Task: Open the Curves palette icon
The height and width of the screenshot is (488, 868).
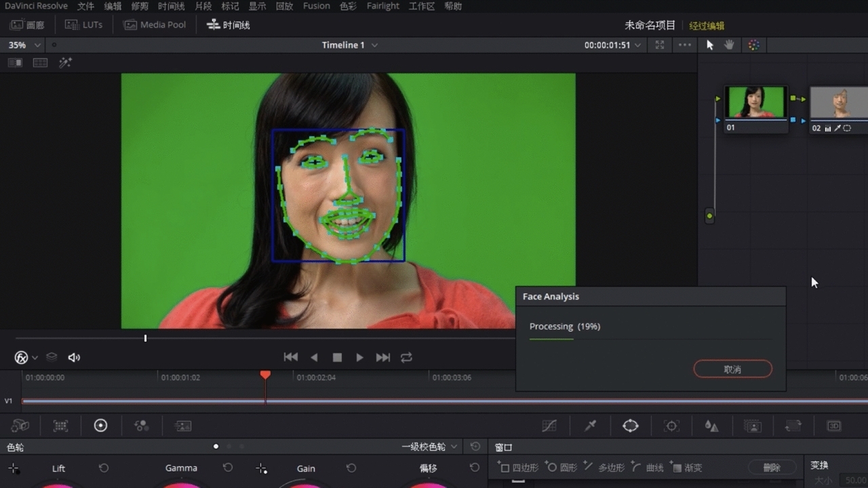Action: click(549, 426)
